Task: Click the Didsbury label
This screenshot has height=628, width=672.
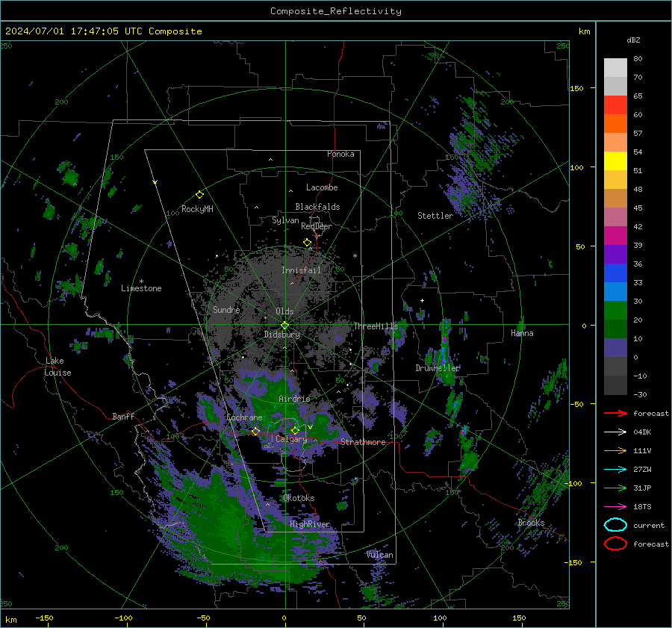Action: point(282,335)
